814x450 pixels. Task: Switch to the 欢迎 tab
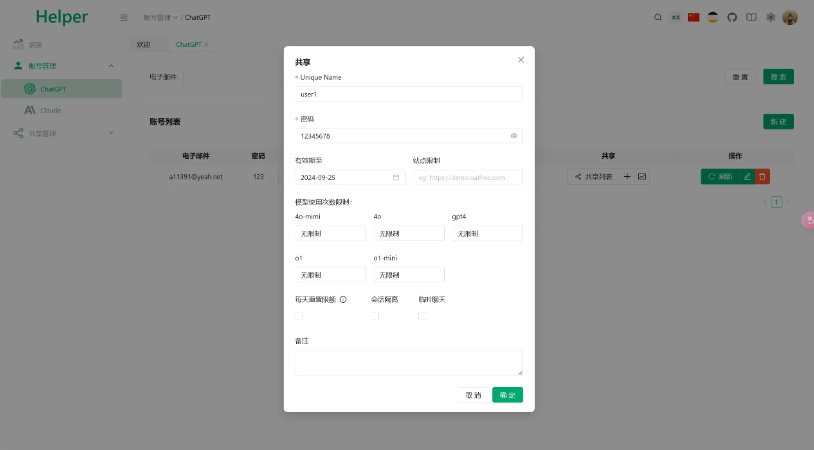(143, 45)
